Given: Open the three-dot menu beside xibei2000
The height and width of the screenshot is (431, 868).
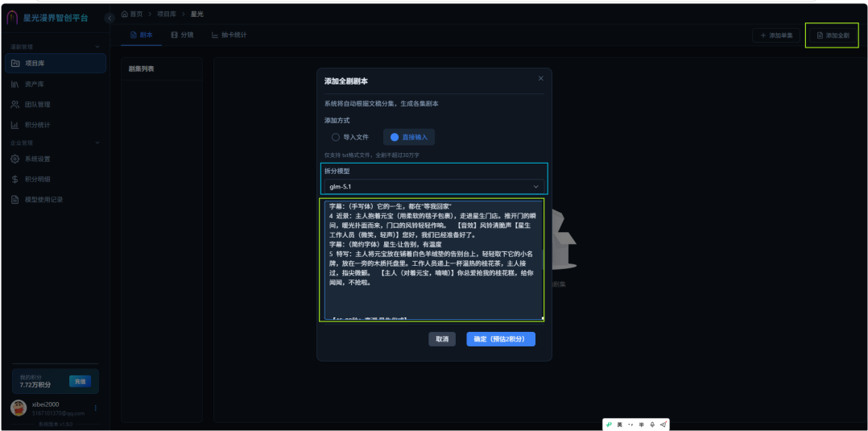Looking at the screenshot, I should coord(95,408).
